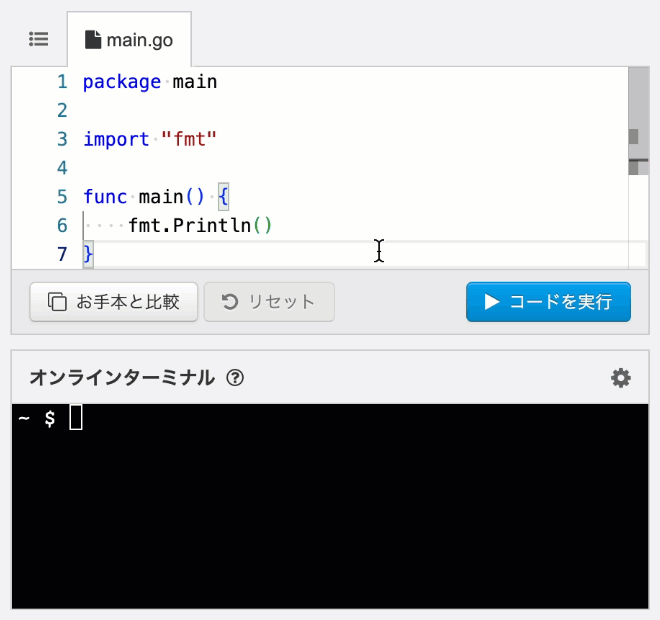Open the file list menu icon
660x620 pixels.
38,39
